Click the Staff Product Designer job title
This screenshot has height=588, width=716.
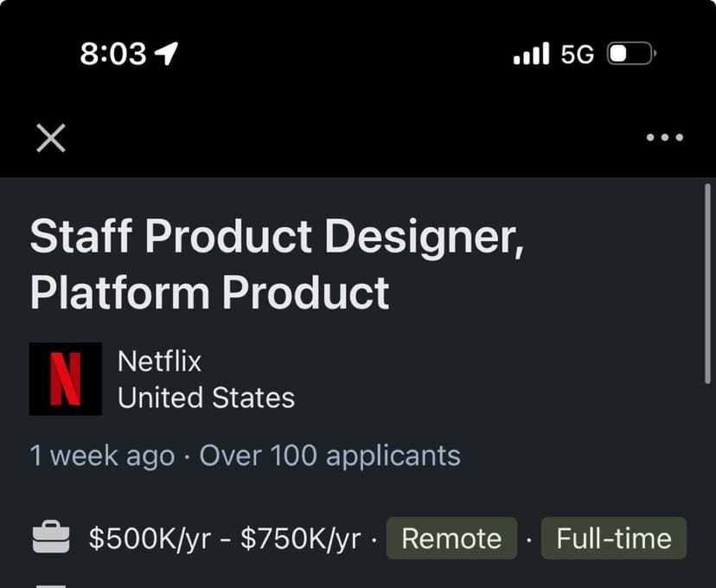coord(277,237)
